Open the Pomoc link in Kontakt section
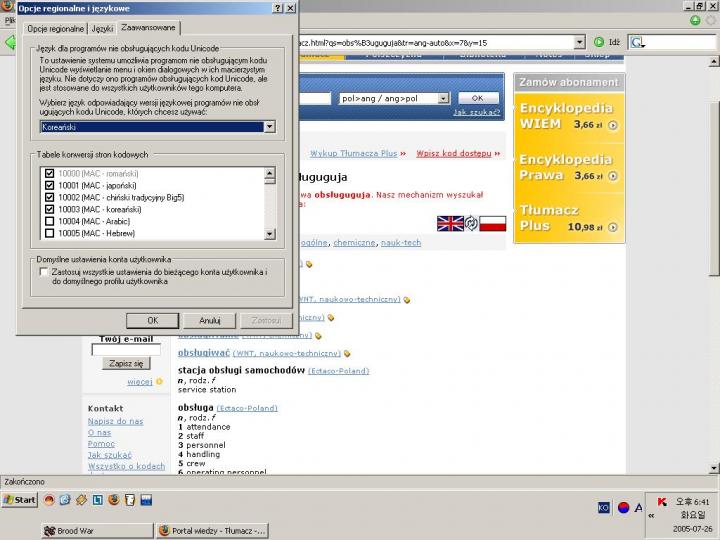 click(101, 444)
